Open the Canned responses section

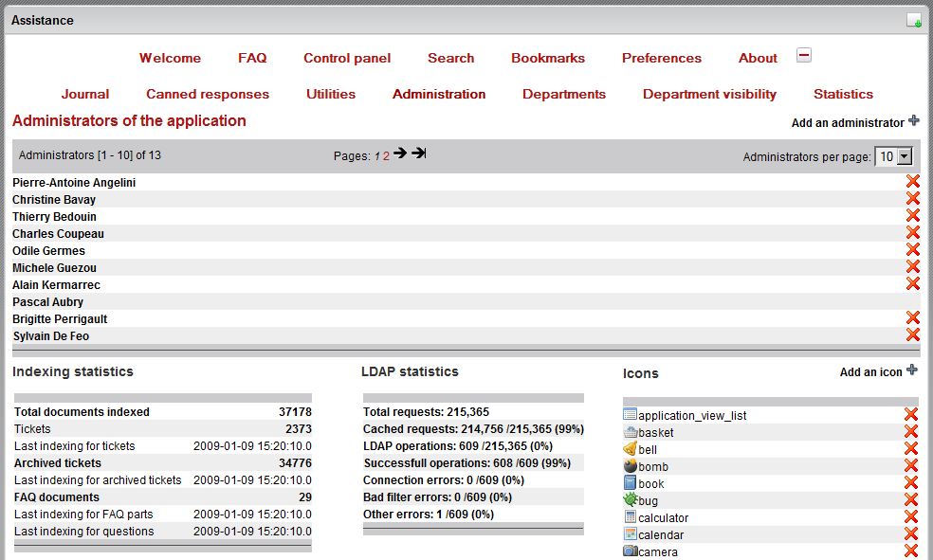click(208, 94)
